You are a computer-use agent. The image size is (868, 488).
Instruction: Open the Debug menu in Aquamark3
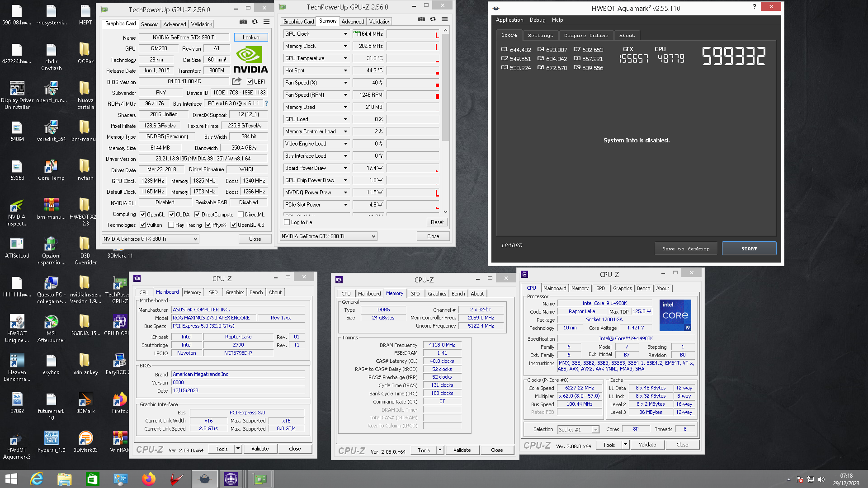click(538, 20)
